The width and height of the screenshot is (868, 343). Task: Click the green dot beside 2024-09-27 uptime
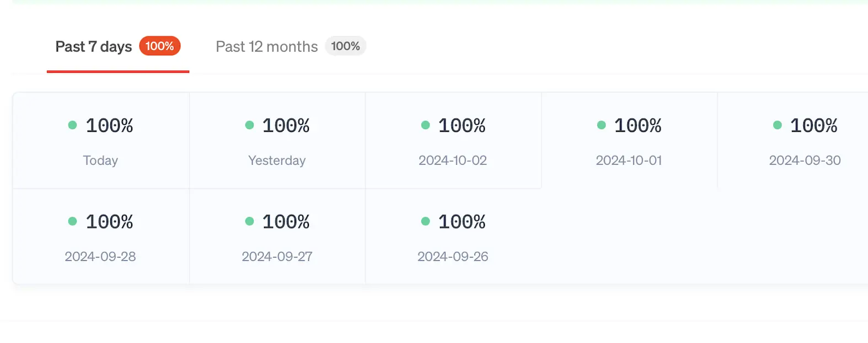249,221
